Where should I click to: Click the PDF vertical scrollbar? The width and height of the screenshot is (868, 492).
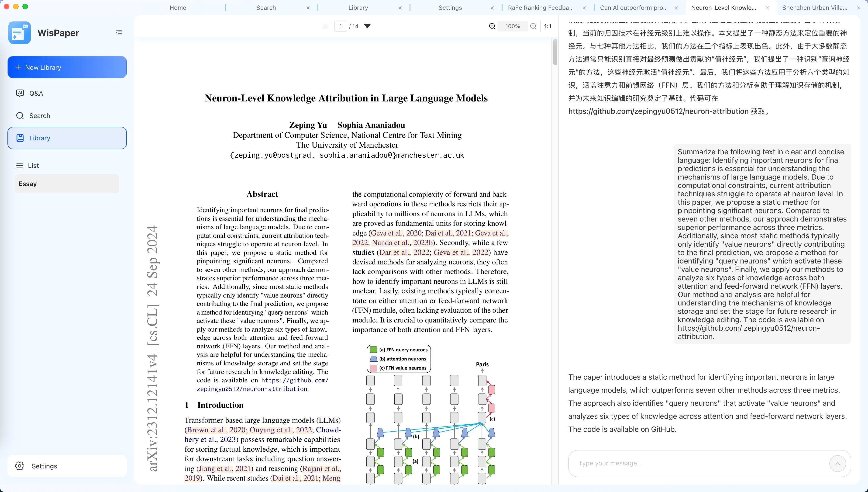[x=555, y=53]
